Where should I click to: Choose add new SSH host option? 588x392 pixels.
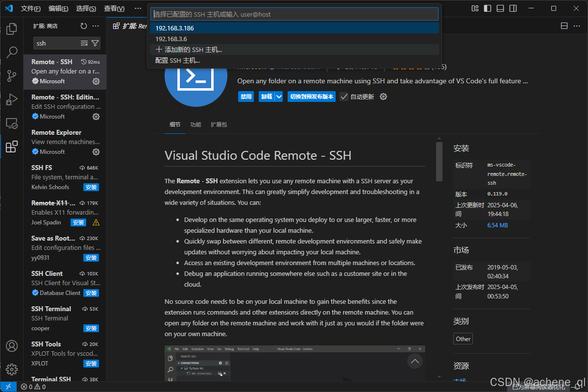point(294,49)
